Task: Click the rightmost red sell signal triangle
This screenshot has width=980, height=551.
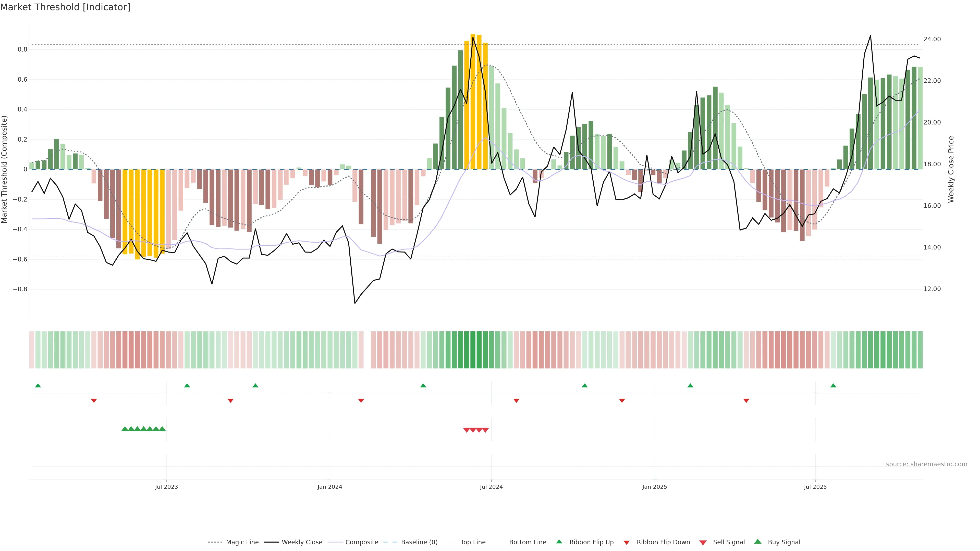Action: pyautogui.click(x=485, y=430)
